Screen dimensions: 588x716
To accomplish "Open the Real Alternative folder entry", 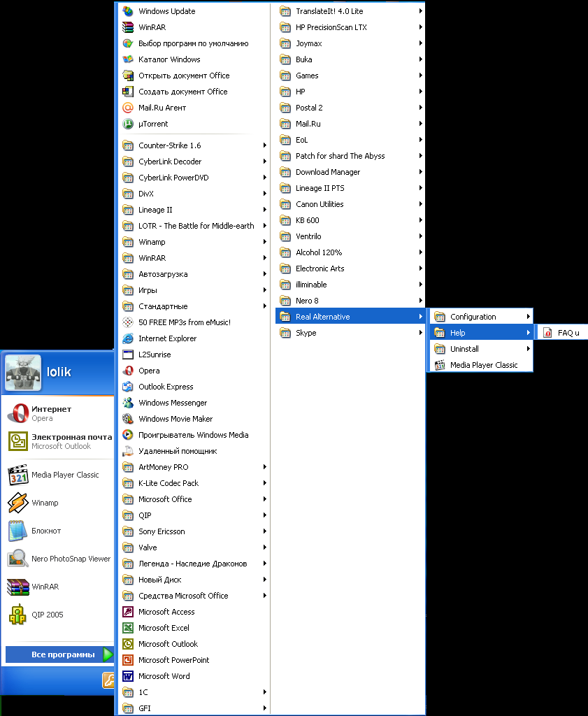I will 350,317.
